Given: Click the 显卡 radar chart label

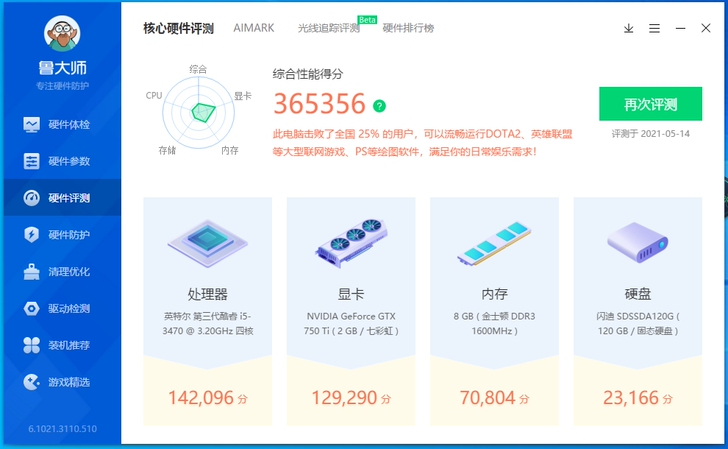Looking at the screenshot, I should click(x=243, y=96).
